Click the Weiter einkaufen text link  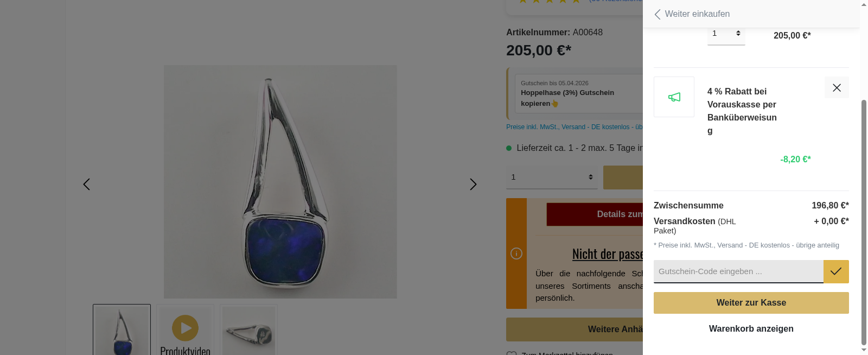(x=697, y=14)
